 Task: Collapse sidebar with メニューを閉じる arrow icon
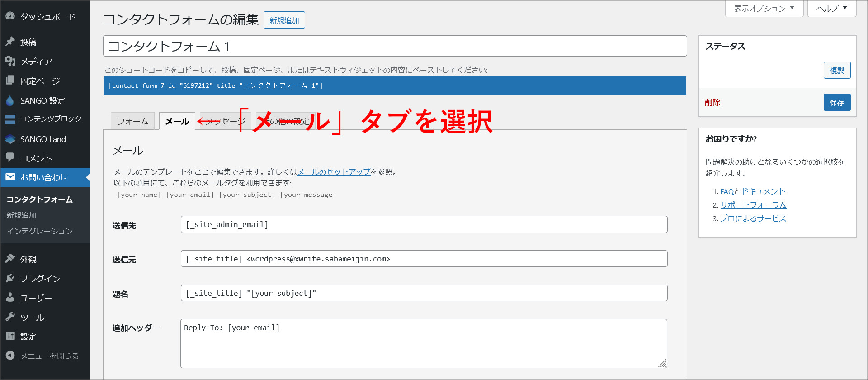point(10,356)
